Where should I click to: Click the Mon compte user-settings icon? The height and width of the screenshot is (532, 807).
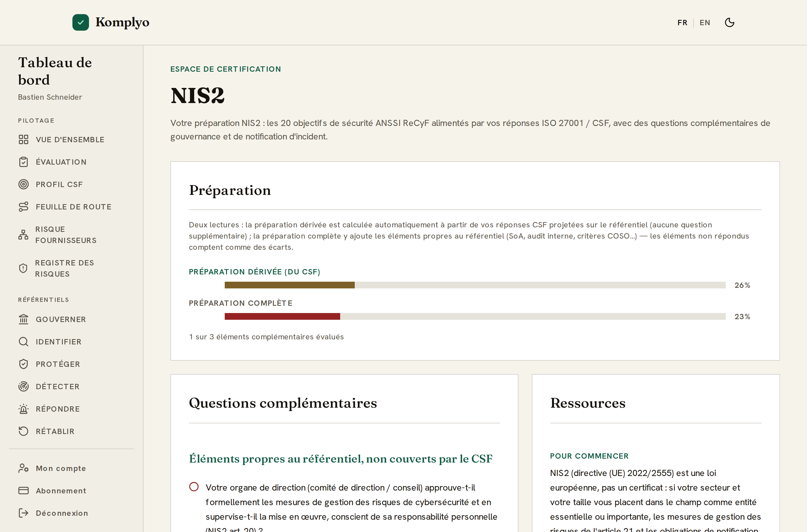coord(24,468)
